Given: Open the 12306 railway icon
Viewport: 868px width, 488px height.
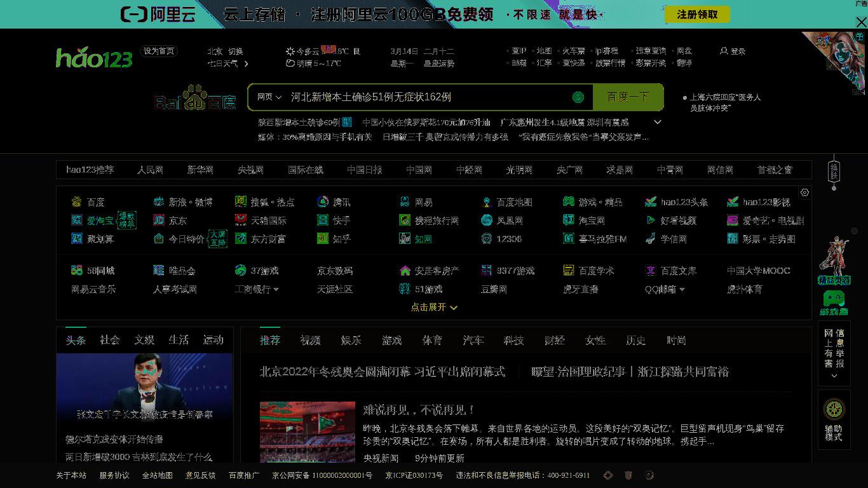Looking at the screenshot, I should [x=487, y=239].
